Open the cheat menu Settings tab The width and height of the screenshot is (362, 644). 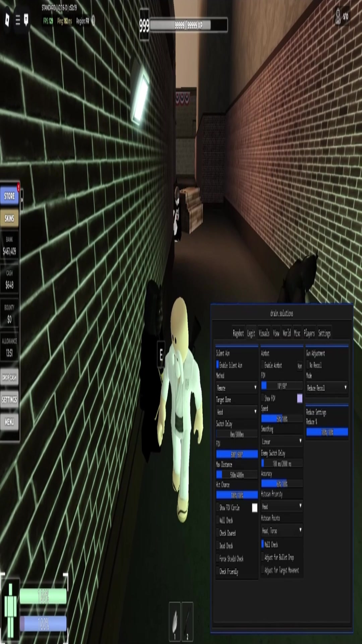(324, 333)
